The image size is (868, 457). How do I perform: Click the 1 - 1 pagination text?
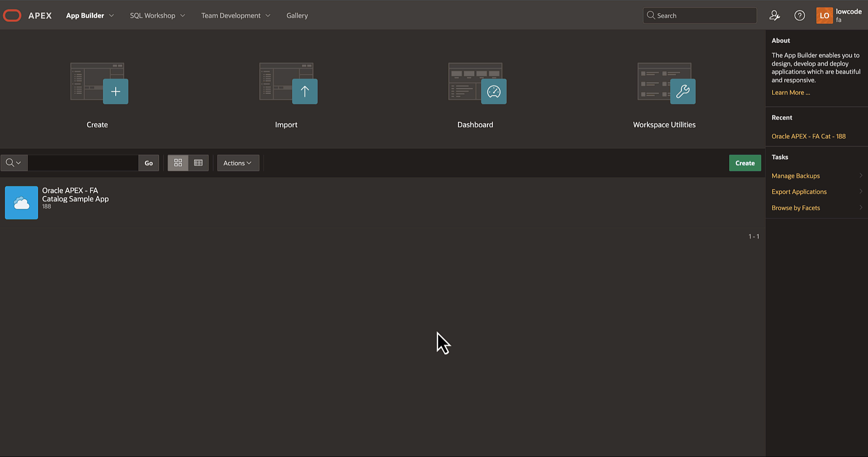point(754,236)
